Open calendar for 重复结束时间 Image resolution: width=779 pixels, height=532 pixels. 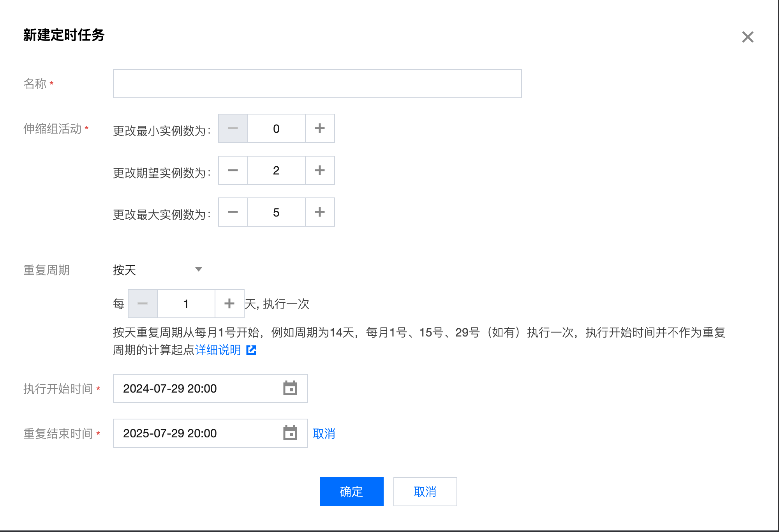(290, 433)
